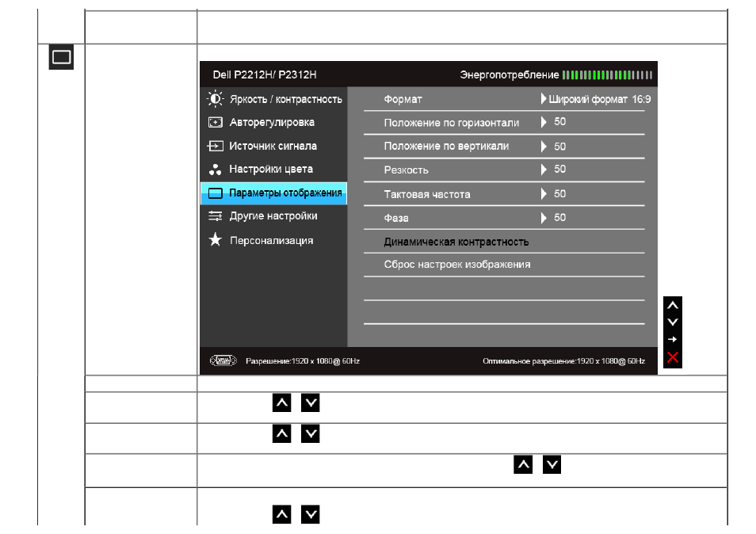Viewport: 756px width, 534px height.
Task: Click the star icon beside Персонализация
Action: [x=215, y=239]
